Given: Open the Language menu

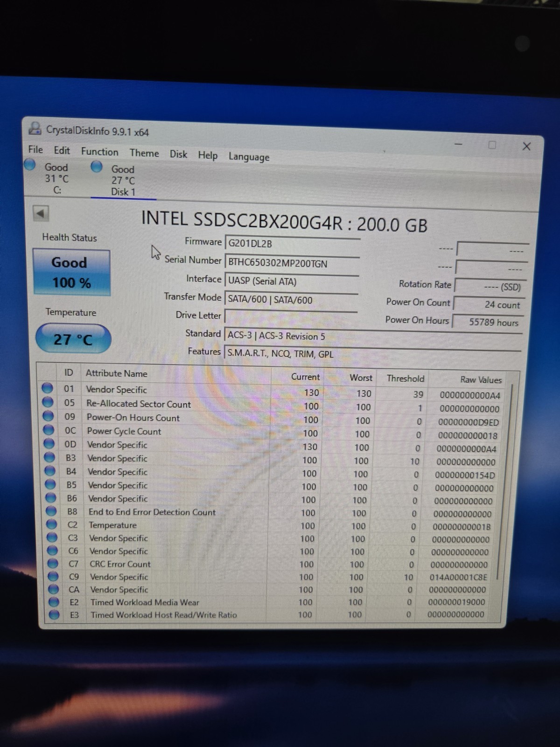Looking at the screenshot, I should [x=249, y=157].
